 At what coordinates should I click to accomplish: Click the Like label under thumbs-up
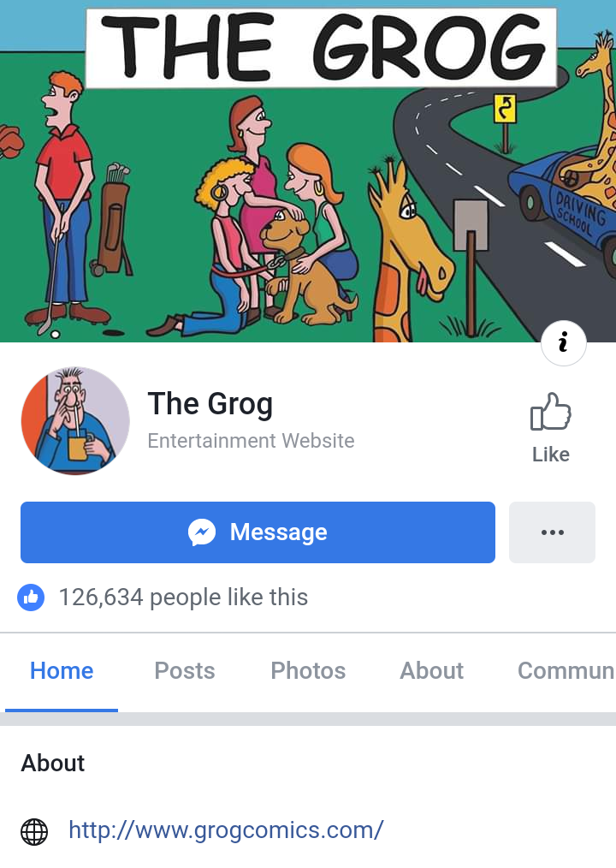(x=551, y=455)
